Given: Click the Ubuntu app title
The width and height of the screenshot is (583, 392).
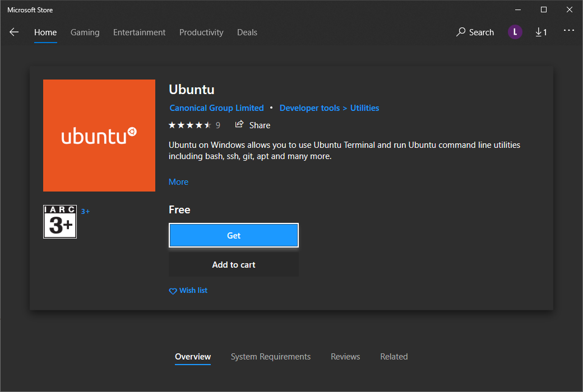Looking at the screenshot, I should point(192,90).
